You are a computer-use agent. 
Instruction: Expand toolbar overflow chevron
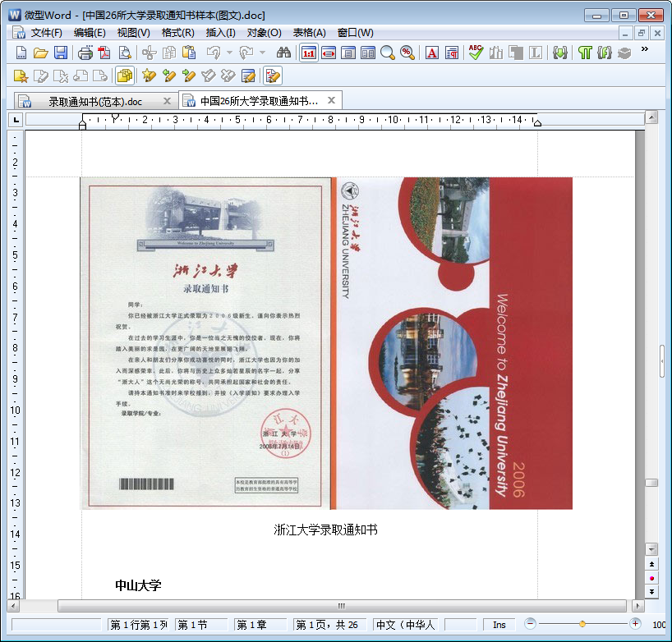pyautogui.click(x=644, y=49)
